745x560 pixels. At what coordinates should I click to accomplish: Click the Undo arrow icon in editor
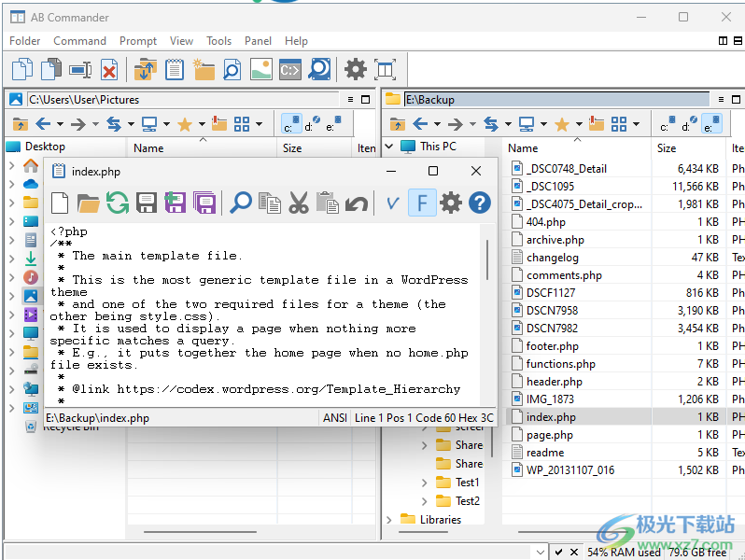[x=357, y=204]
